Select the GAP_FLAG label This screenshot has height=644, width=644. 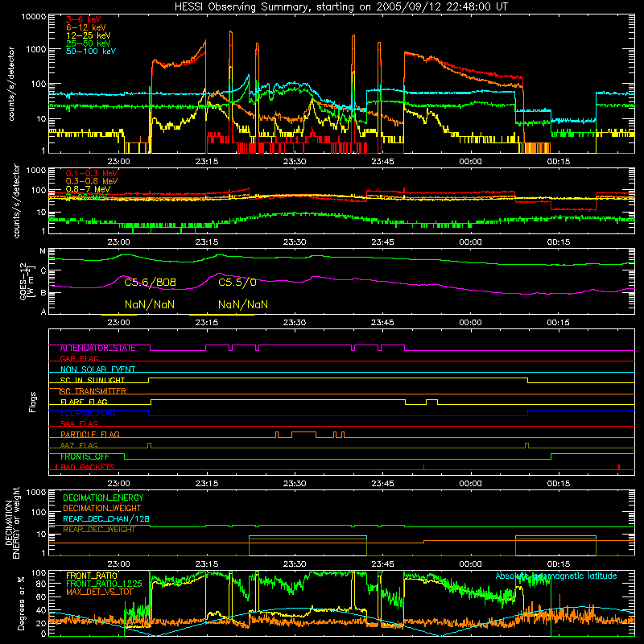[x=79, y=358]
